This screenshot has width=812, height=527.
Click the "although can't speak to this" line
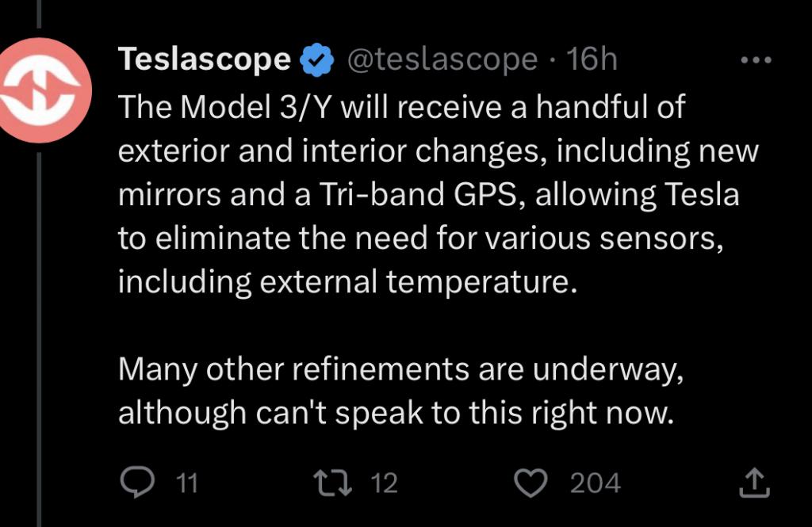coord(396,414)
